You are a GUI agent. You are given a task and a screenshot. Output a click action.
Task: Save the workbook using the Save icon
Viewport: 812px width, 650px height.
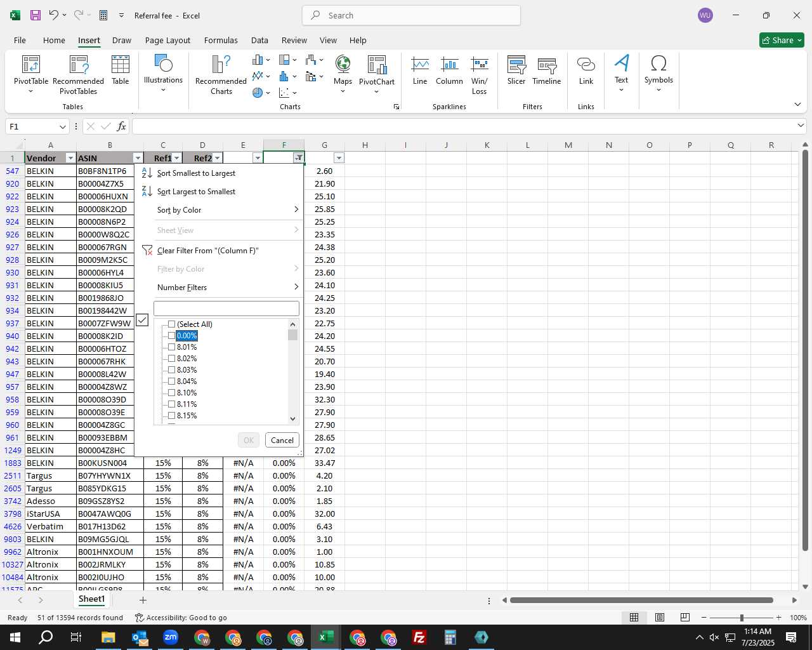pos(36,15)
